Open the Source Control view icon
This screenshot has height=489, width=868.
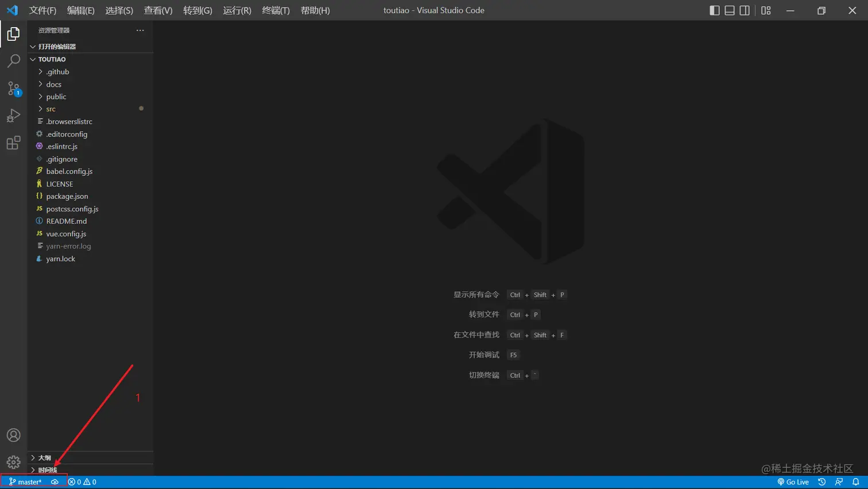[13, 88]
